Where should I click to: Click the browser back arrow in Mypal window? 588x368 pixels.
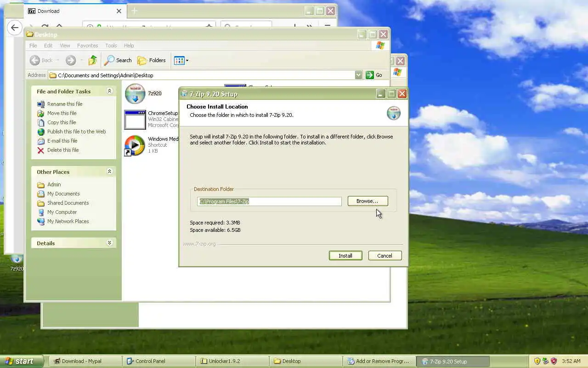coord(15,28)
